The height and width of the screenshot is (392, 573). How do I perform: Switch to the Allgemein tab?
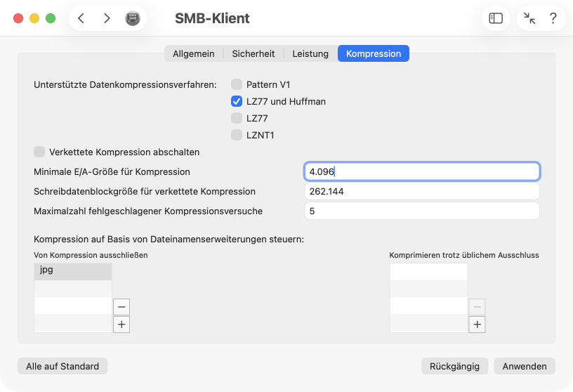click(194, 54)
